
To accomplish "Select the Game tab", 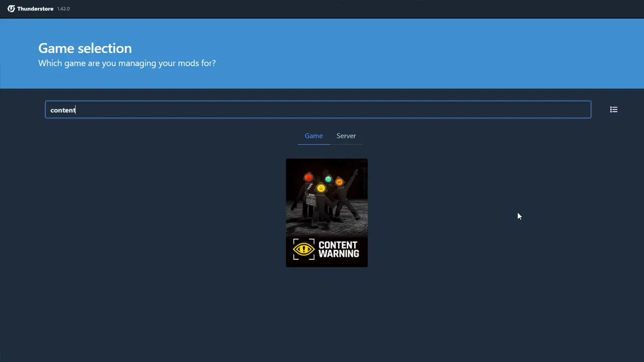I will (313, 136).
